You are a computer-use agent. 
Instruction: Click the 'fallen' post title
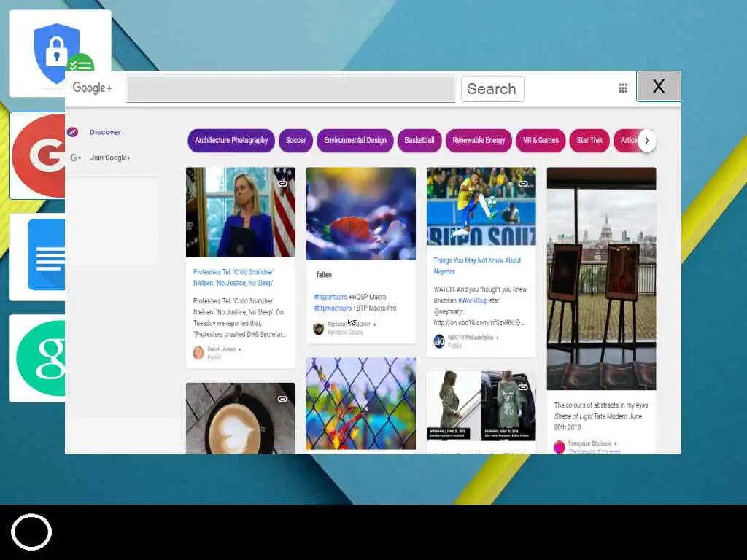324,275
